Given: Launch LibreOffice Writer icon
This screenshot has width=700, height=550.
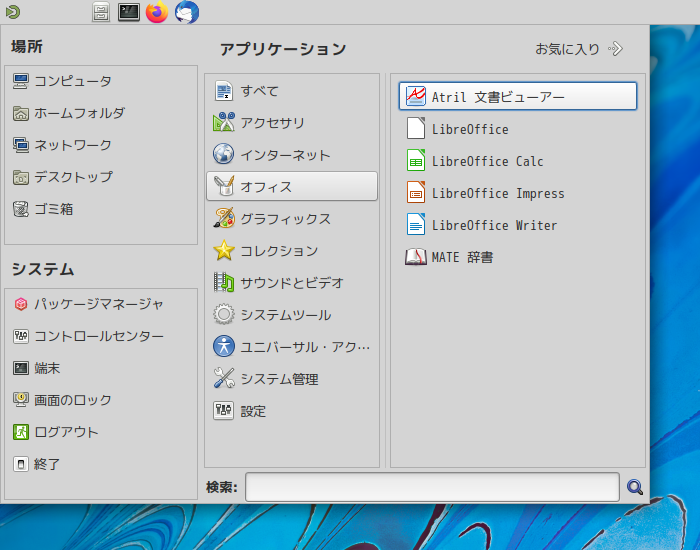Looking at the screenshot, I should coord(416,225).
